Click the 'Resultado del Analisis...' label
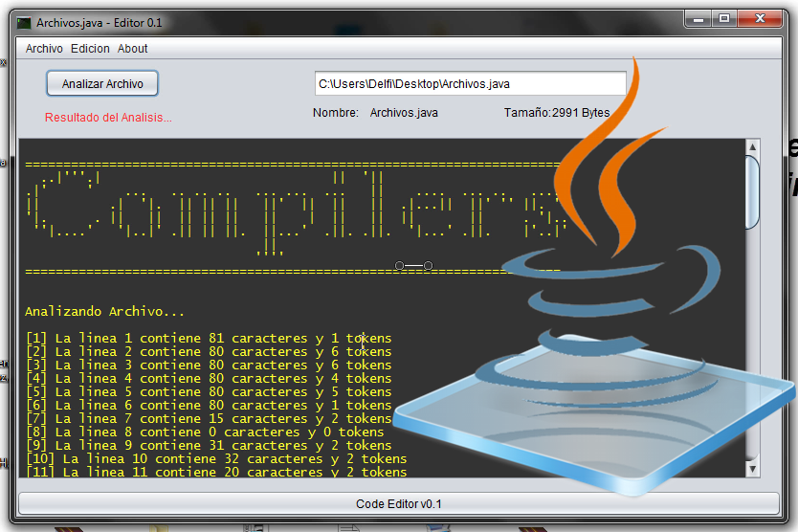798x532 pixels. pyautogui.click(x=108, y=118)
